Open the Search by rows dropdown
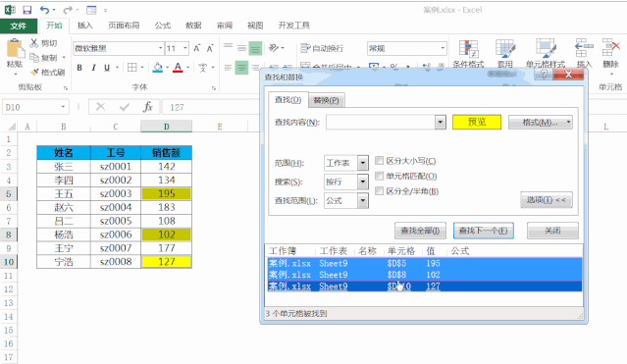This screenshot has height=364, width=627. tap(363, 182)
